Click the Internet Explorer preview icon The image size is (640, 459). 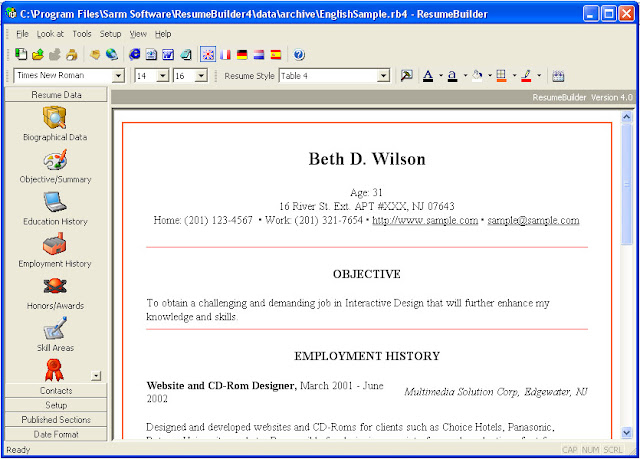[134, 54]
